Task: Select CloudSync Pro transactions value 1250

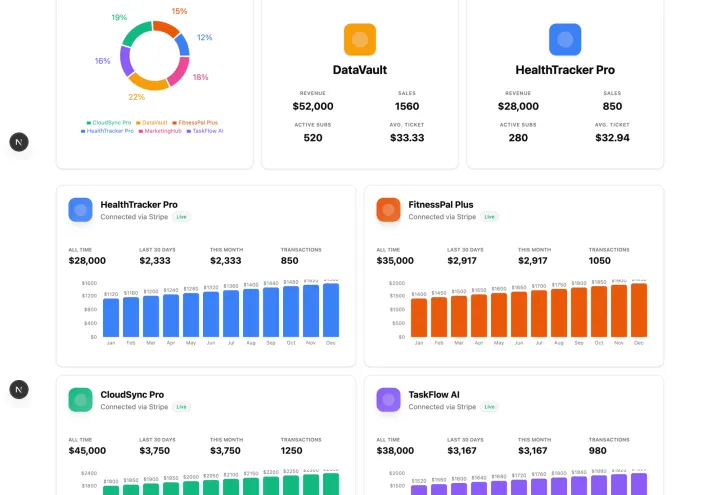Action: [x=292, y=451]
